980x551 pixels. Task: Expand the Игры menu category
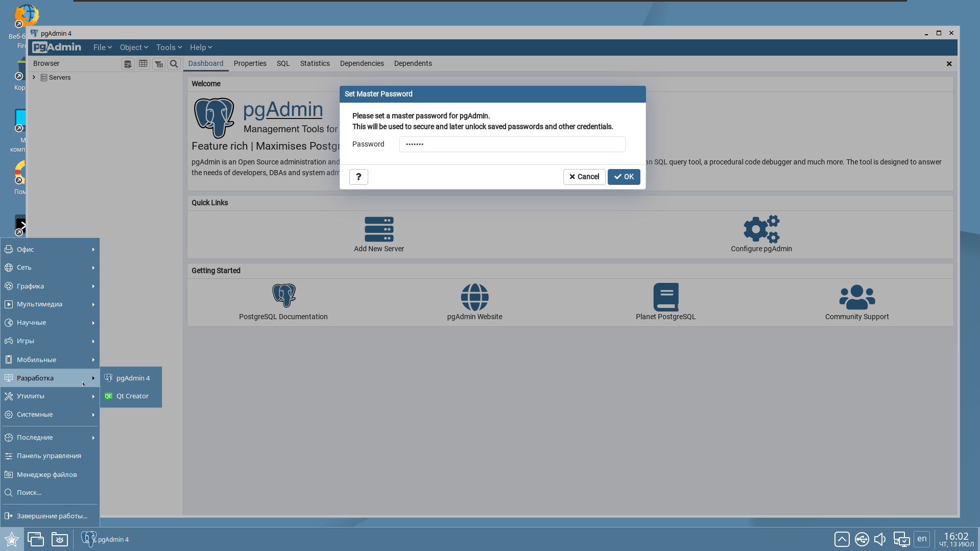pos(50,341)
